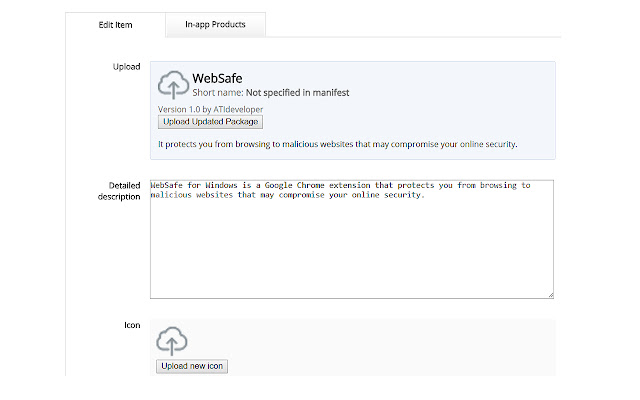Click the Icon section label

point(131,325)
